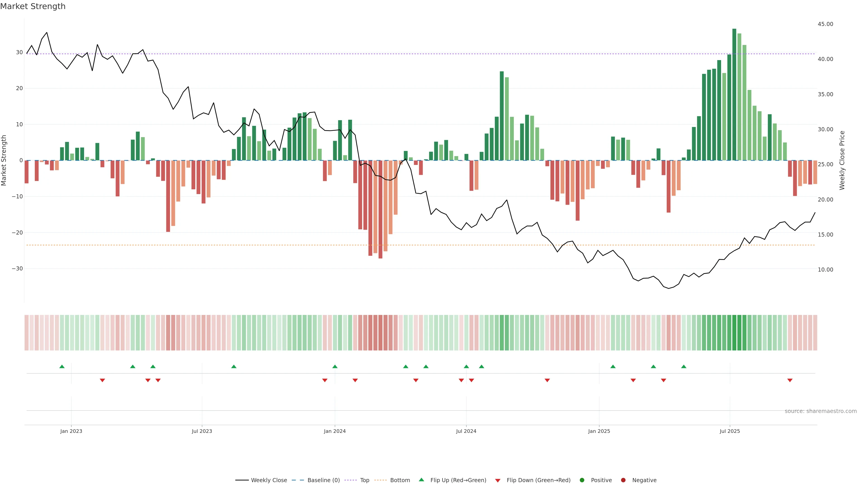Viewport: 868px width, 488px height.
Task: Click the black Weekly Close line legend icon
Action: (x=242, y=480)
